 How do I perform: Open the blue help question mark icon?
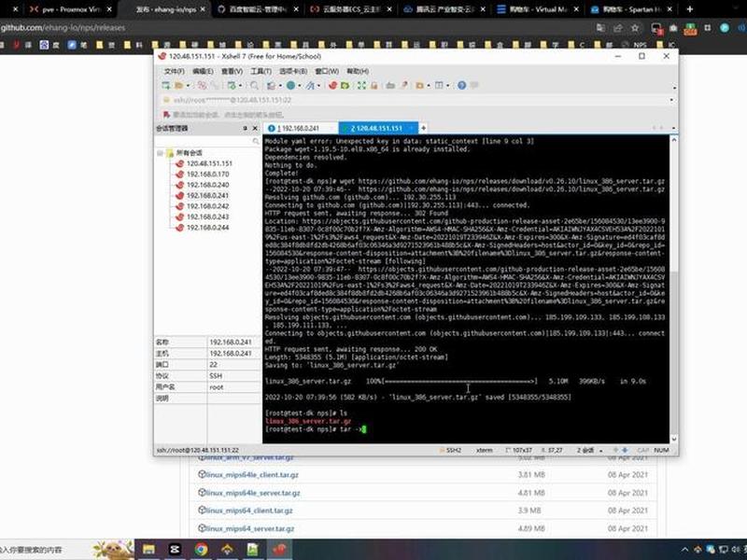(461, 85)
